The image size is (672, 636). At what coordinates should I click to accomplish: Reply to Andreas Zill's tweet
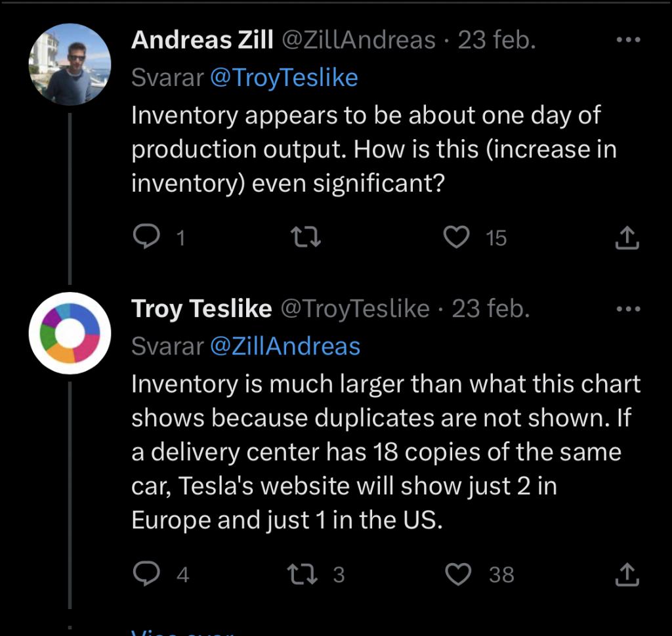click(146, 236)
